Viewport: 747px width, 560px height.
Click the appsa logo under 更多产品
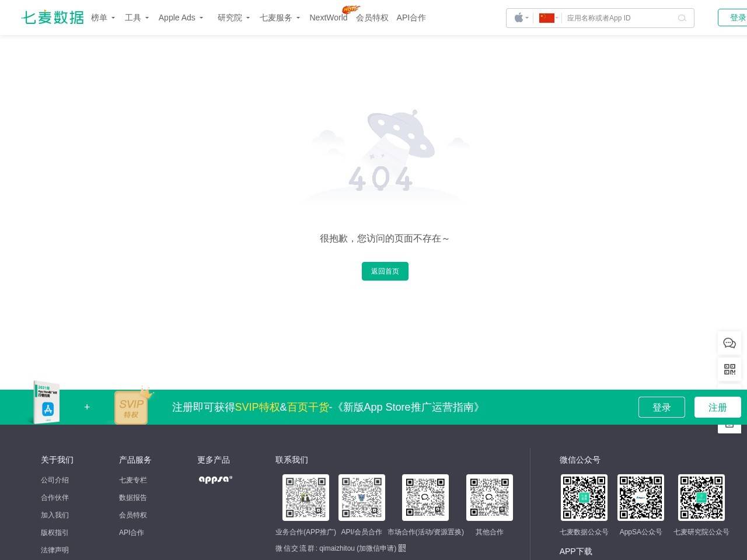click(215, 479)
